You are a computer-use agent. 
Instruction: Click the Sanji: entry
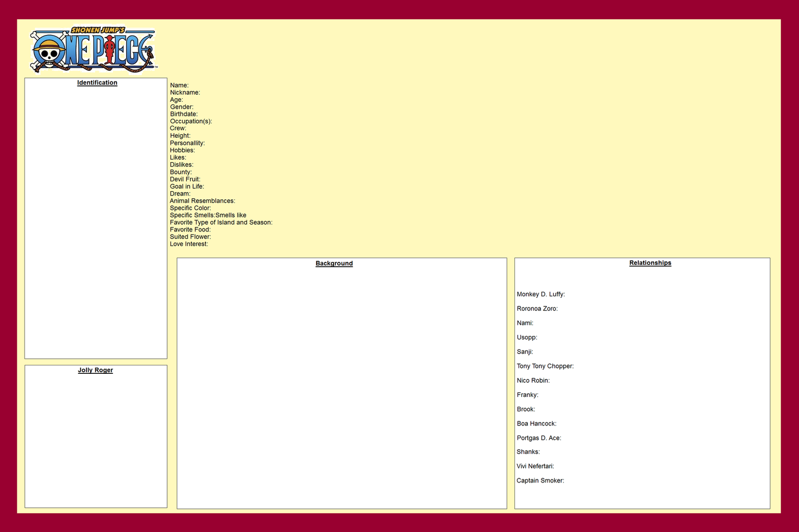tap(525, 352)
